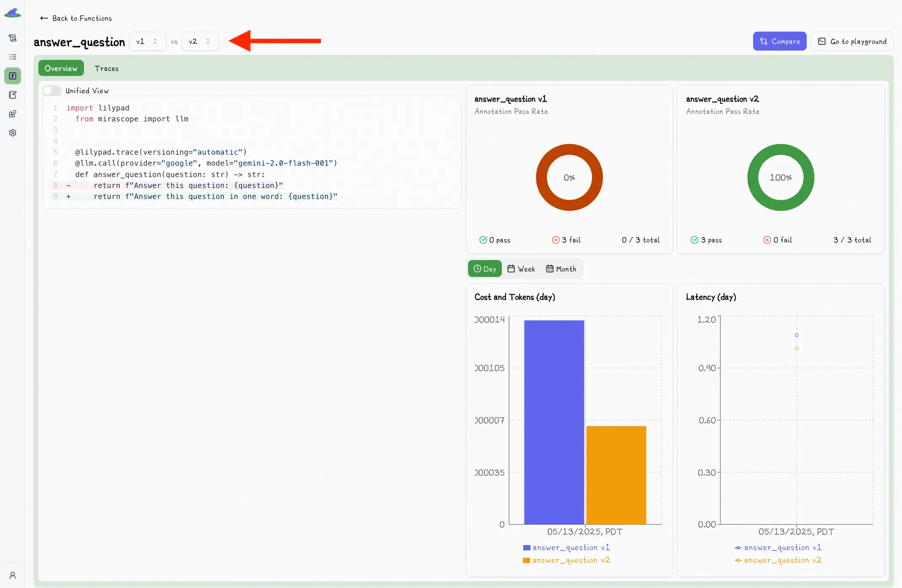Switch chart range to Week
This screenshot has height=588, width=902.
click(x=521, y=269)
